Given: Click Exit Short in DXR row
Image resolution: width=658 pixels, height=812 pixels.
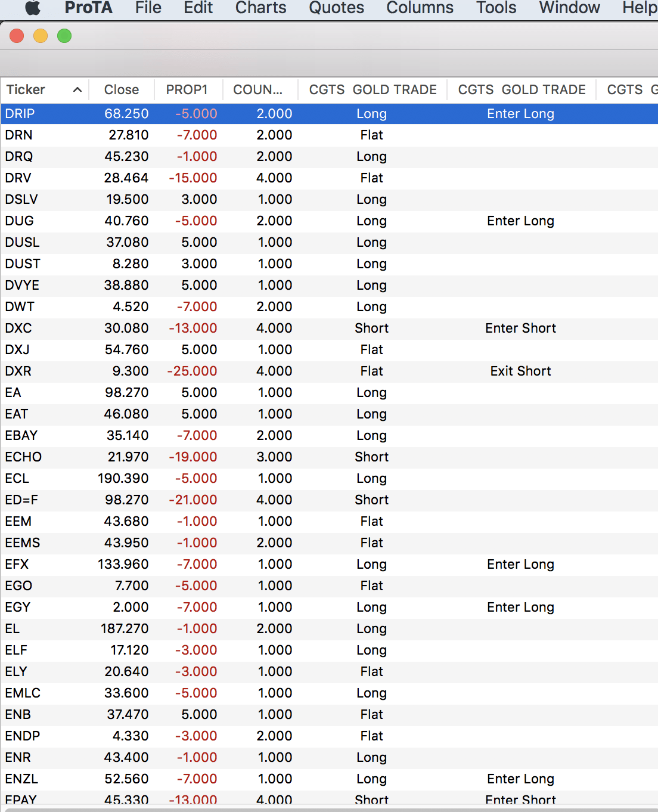Looking at the screenshot, I should tap(521, 371).
